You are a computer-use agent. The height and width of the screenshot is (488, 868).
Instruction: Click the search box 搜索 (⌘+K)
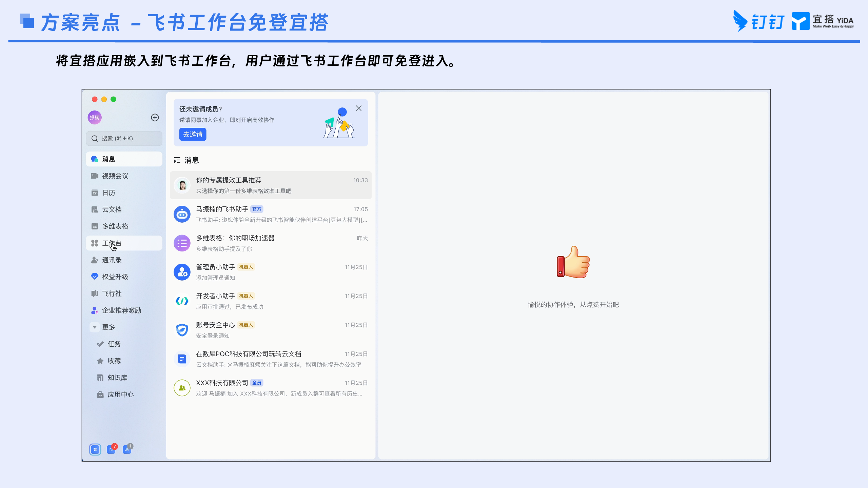(x=124, y=138)
